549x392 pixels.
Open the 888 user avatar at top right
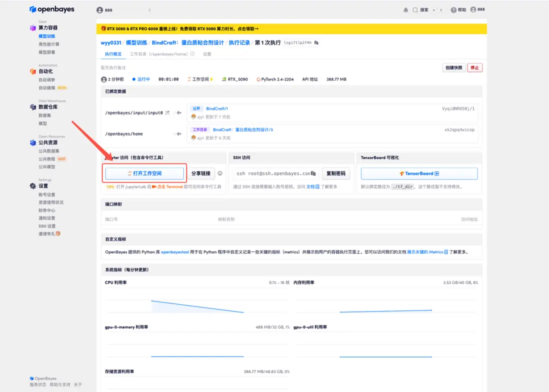[473, 9]
